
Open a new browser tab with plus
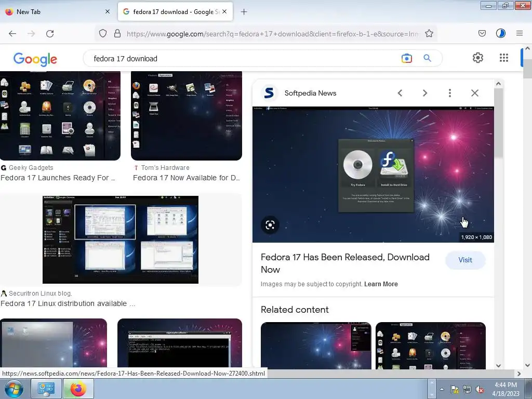pos(244,12)
